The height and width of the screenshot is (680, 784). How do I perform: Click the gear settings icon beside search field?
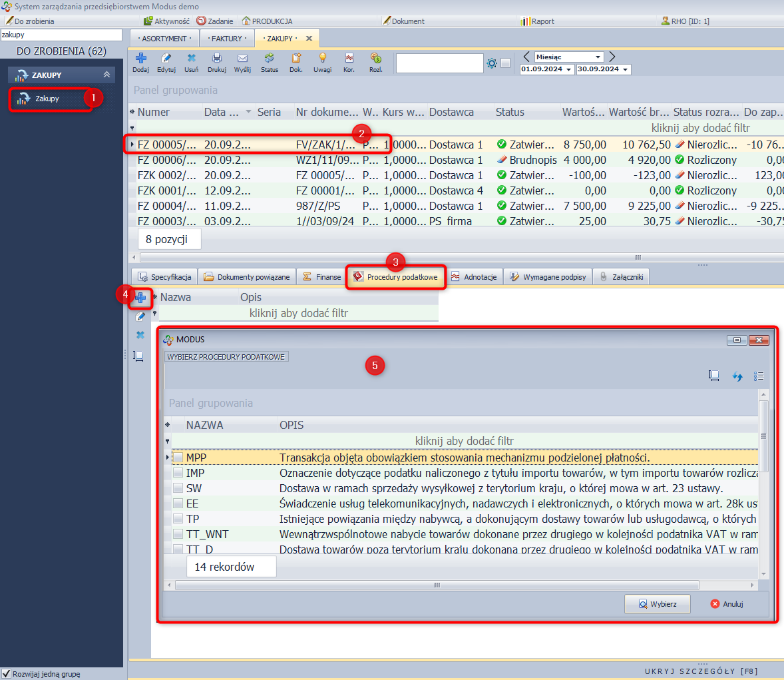coord(492,63)
